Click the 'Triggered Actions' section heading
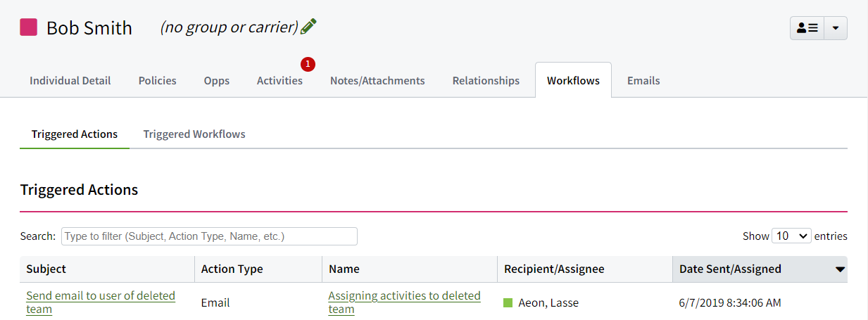Image resolution: width=868 pixels, height=320 pixels. point(79,190)
